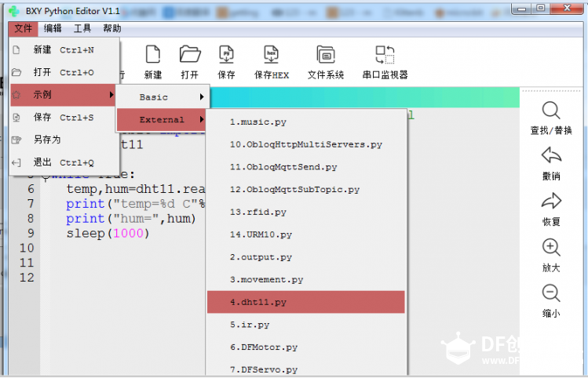The height and width of the screenshot is (378, 588).
Task: Open example 10.ObloqHttpMultiServers.py
Action: 306,144
